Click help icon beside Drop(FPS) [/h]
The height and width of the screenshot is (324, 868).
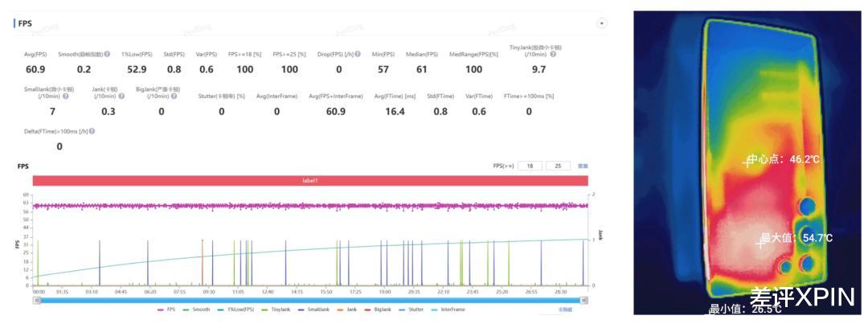(358, 55)
